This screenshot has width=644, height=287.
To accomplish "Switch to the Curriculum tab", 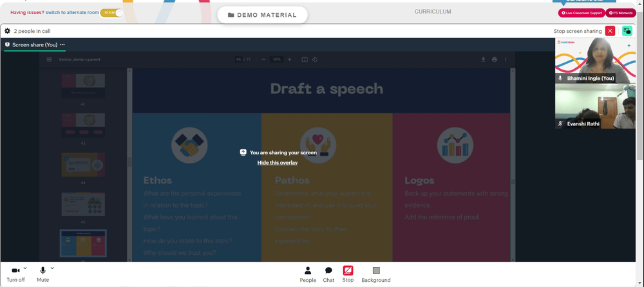I will [433, 12].
